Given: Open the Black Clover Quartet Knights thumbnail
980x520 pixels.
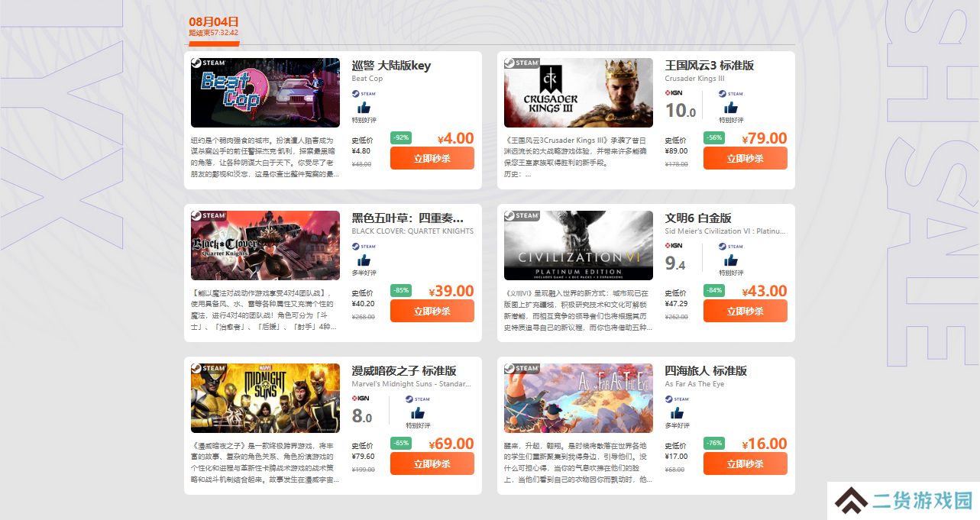Looking at the screenshot, I should (265, 245).
